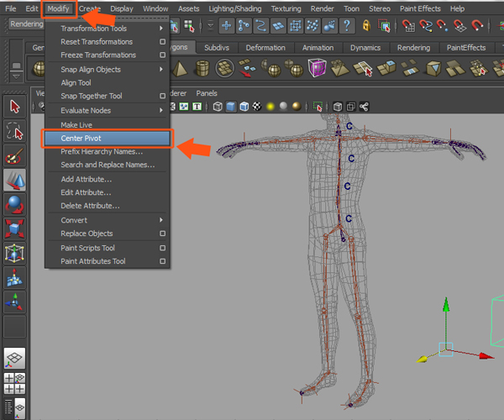Choose Center Pivot from Modify menu

click(107, 138)
